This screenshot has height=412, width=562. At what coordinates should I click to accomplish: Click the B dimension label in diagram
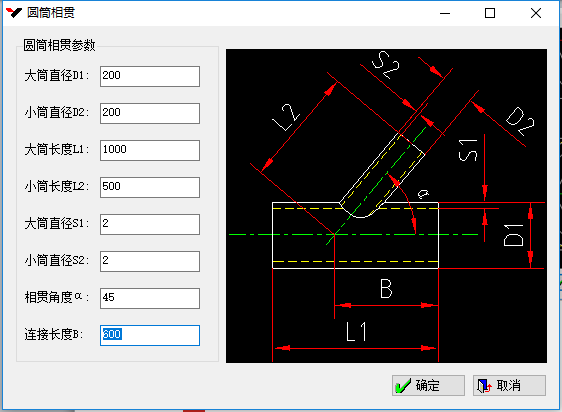pos(386,289)
